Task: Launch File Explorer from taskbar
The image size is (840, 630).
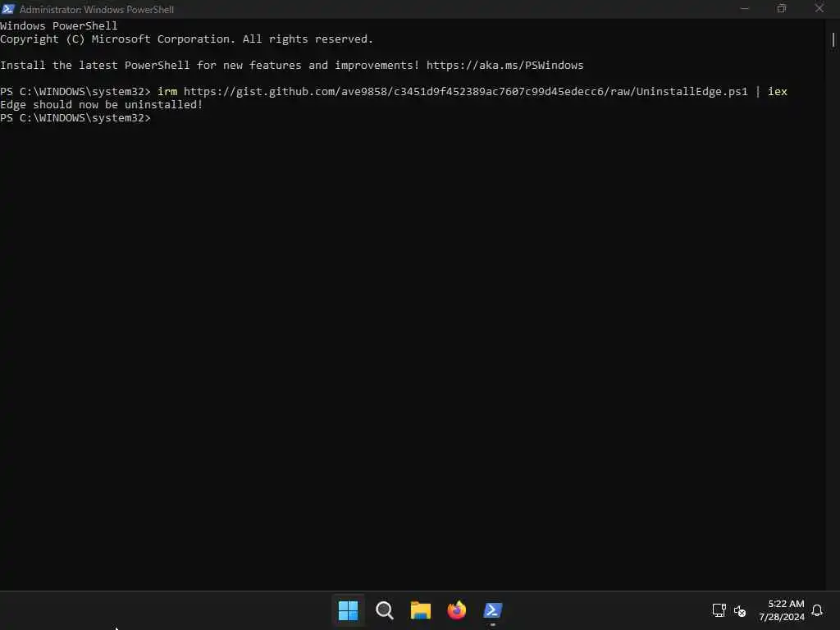Action: [421, 610]
